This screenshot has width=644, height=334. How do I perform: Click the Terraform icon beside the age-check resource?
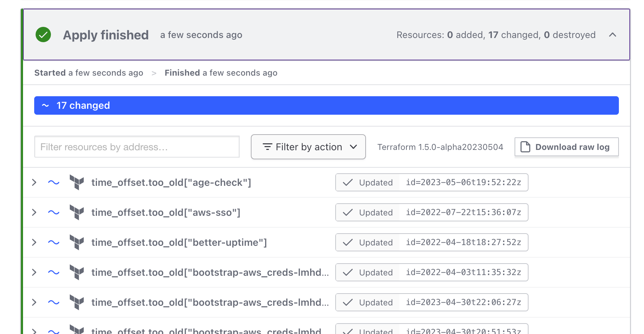click(x=77, y=182)
